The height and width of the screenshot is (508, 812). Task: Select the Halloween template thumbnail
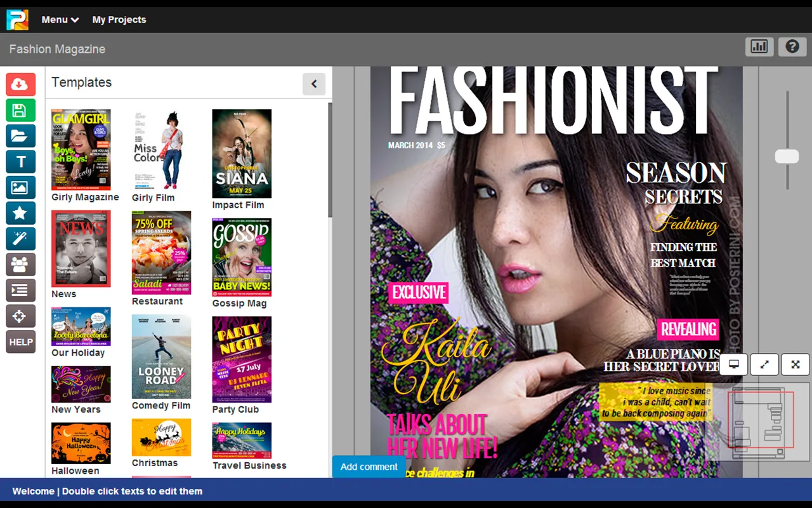coord(81,443)
